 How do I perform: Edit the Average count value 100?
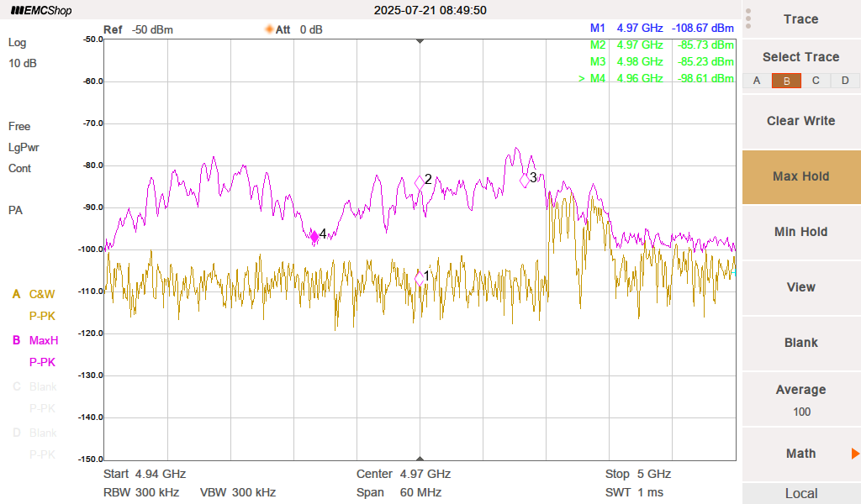[800, 412]
